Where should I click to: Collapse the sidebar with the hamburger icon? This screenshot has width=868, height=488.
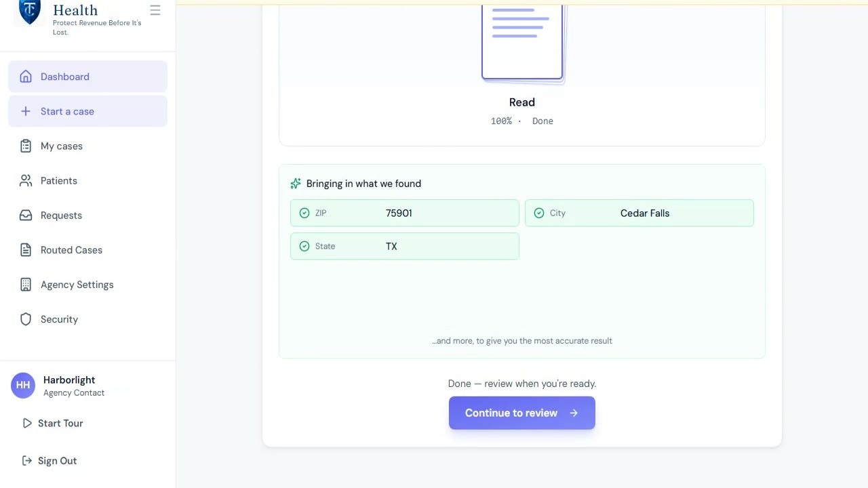pos(155,10)
